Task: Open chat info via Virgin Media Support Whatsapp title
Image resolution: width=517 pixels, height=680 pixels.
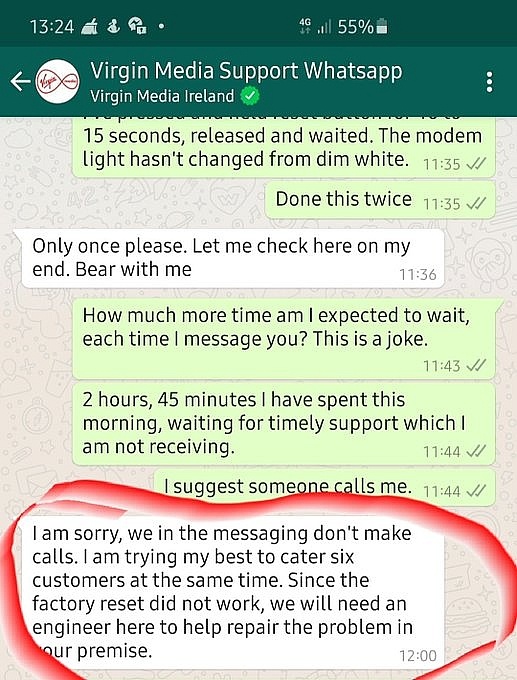Action: click(x=246, y=71)
